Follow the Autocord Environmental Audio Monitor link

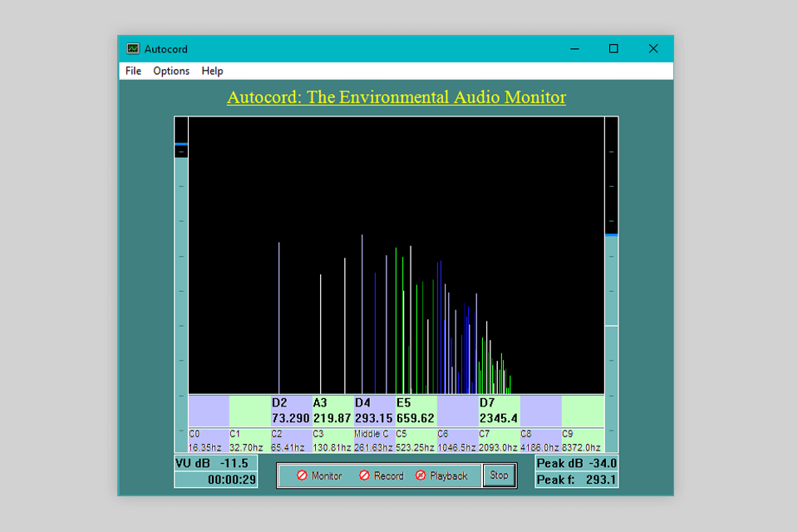(397, 96)
